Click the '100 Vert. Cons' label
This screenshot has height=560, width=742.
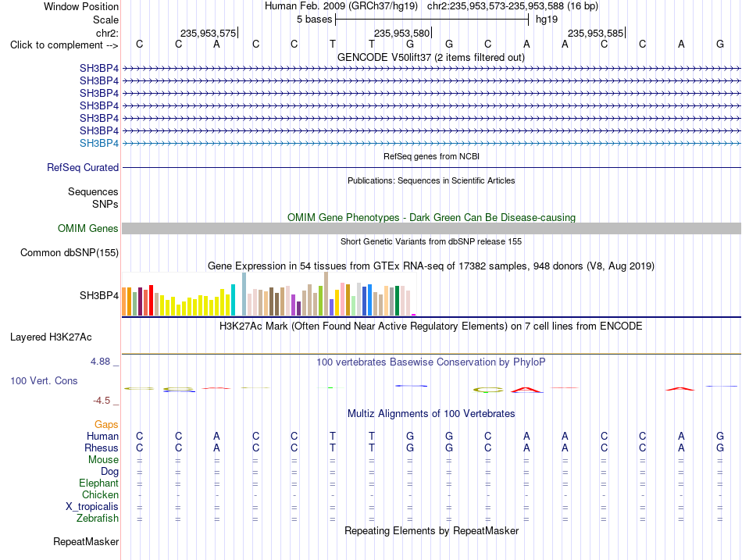click(44, 381)
